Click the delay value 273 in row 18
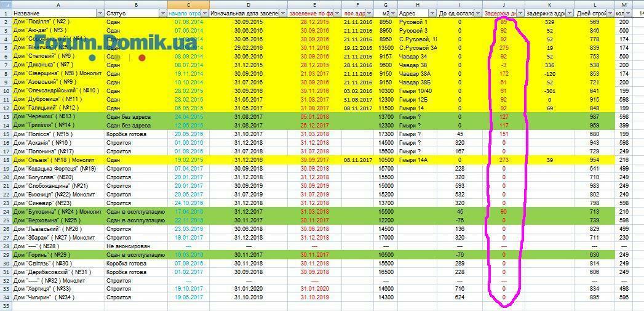 (x=503, y=160)
